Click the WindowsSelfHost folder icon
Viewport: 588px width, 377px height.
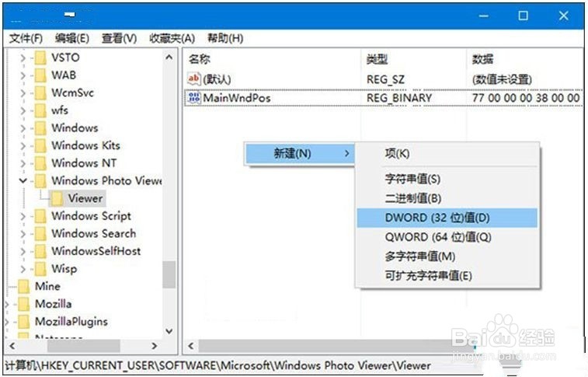[40, 252]
